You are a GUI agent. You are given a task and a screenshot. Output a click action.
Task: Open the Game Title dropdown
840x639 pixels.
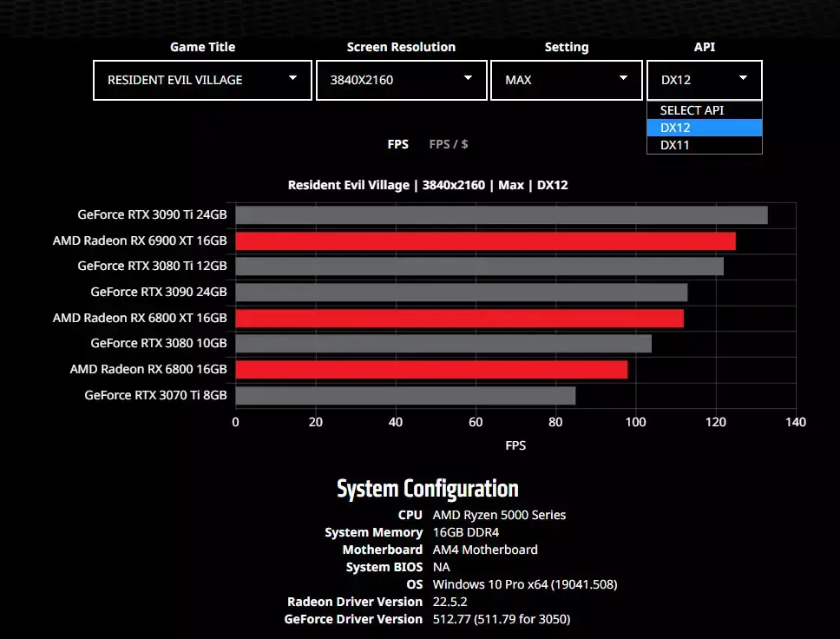[202, 81]
